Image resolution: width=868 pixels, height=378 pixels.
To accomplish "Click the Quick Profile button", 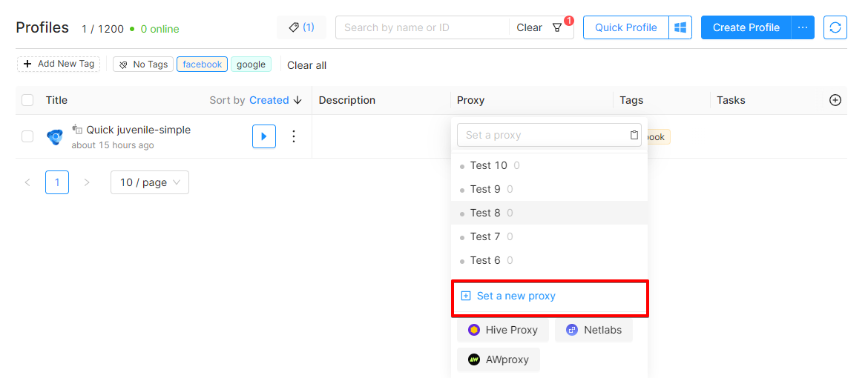I will [625, 27].
